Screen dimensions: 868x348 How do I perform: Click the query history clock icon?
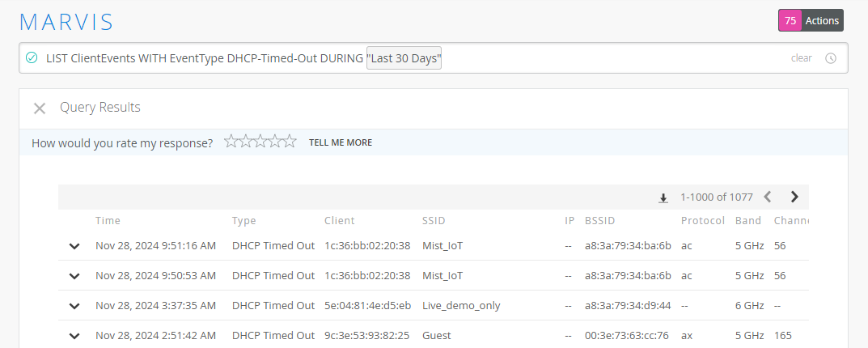(831, 58)
